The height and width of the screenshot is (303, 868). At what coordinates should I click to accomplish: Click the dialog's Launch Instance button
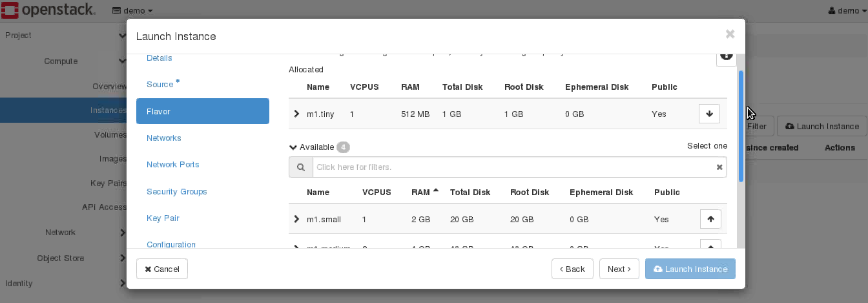pos(690,269)
